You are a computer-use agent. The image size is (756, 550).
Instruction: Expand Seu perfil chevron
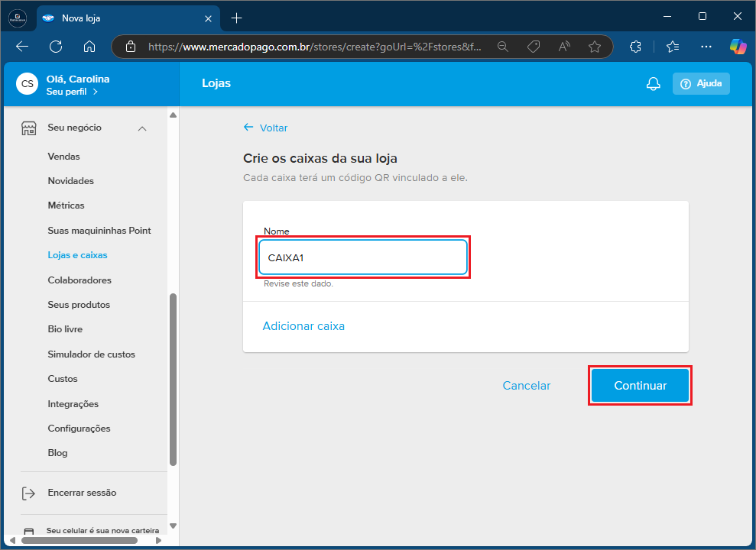click(95, 92)
